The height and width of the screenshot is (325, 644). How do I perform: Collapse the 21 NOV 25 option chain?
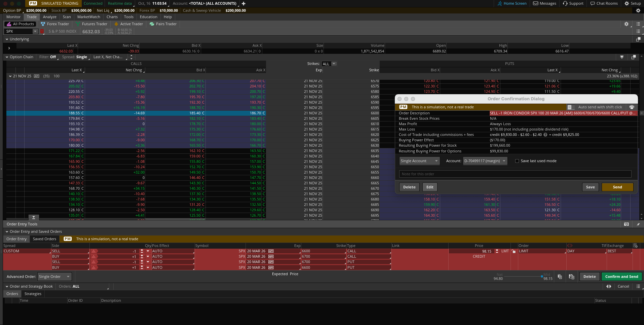coord(10,76)
